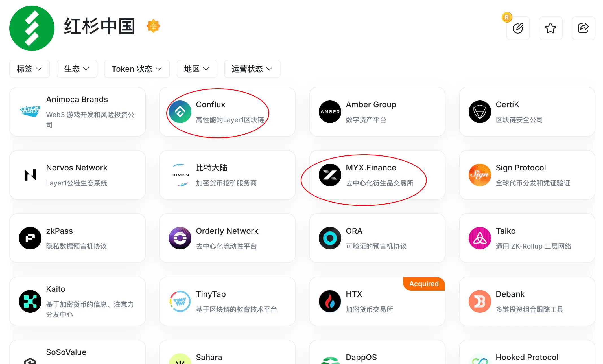Open the 比特大陆 project title
This screenshot has height=364, width=603.
[x=212, y=168]
